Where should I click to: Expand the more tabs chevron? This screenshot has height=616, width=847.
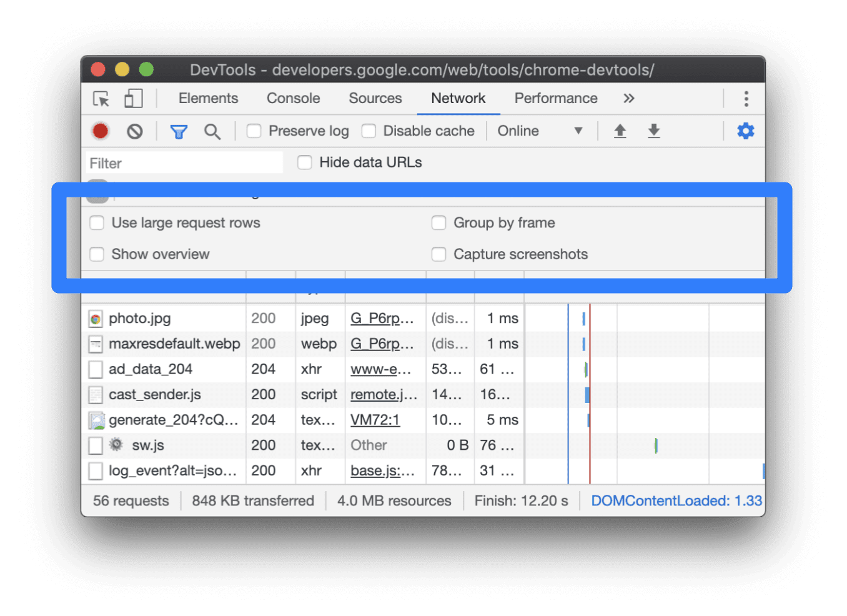point(628,99)
